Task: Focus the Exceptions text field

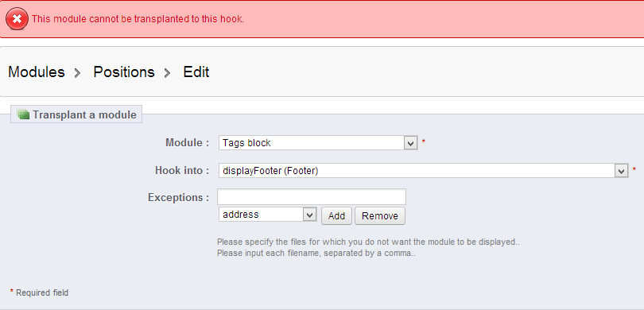Action: click(312, 196)
